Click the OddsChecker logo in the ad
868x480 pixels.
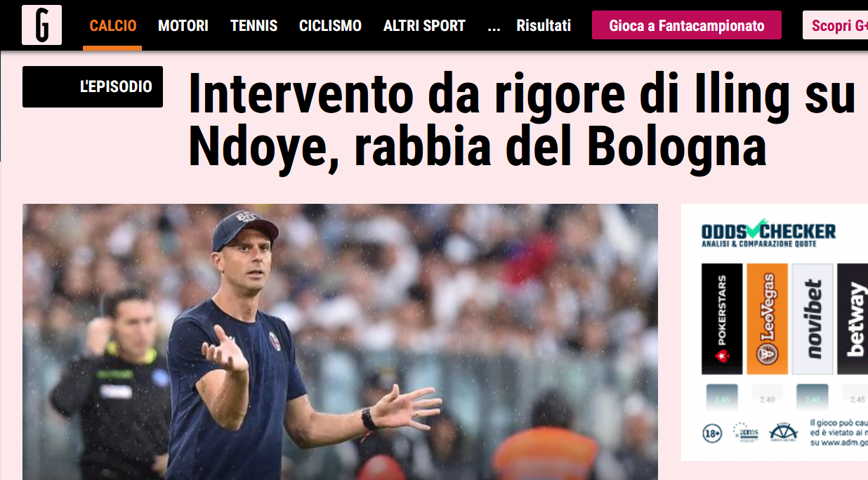[x=768, y=233]
